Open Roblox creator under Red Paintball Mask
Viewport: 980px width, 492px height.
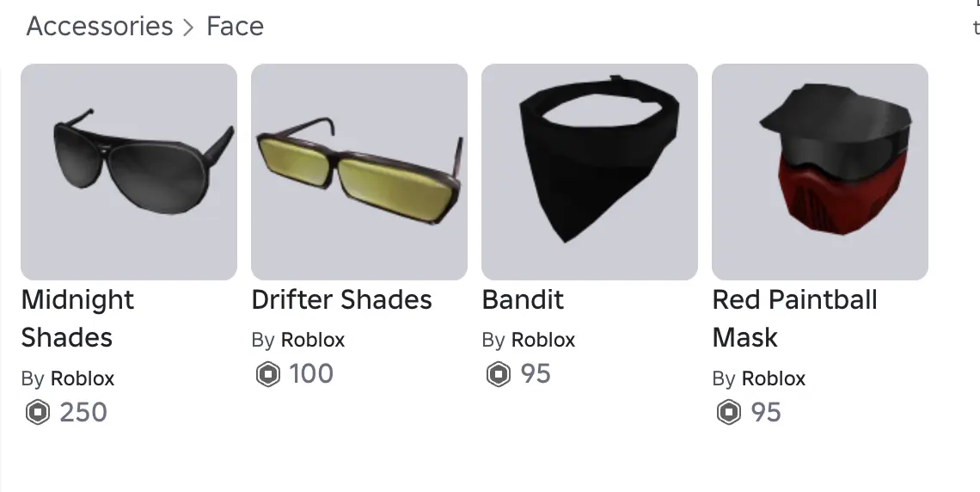774,378
